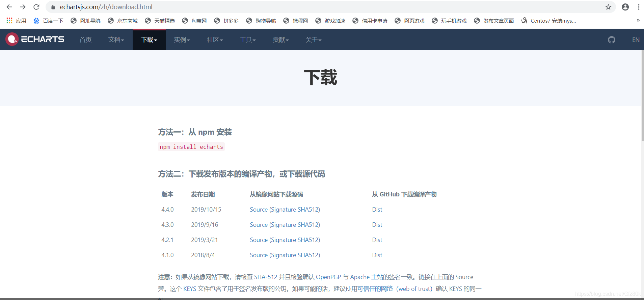Open the OpenPGP link in the note
Viewport: 644px width, 300px height.
click(328, 277)
